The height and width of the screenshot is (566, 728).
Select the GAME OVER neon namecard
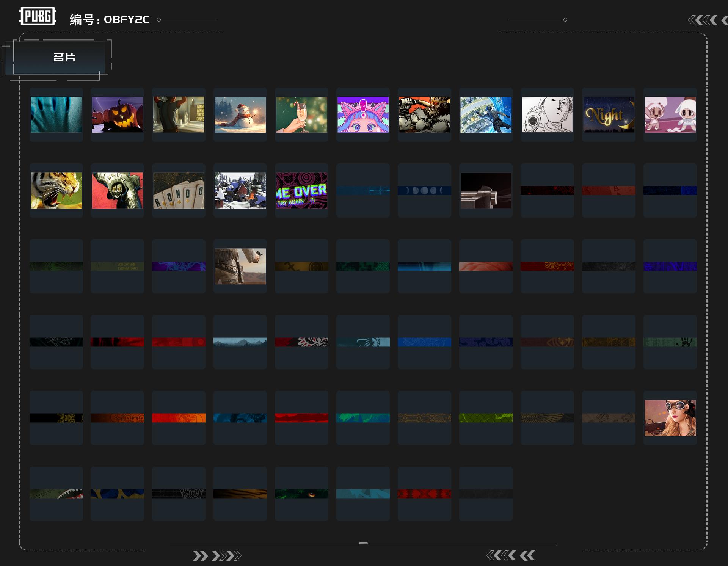[x=301, y=190]
